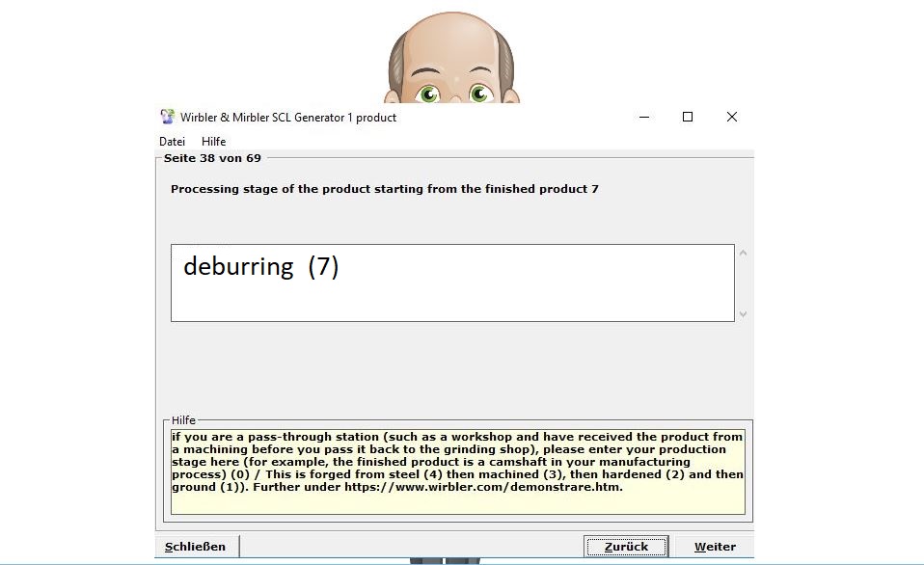Go to next page with Weiter
The image size is (924, 565).
[714, 547]
